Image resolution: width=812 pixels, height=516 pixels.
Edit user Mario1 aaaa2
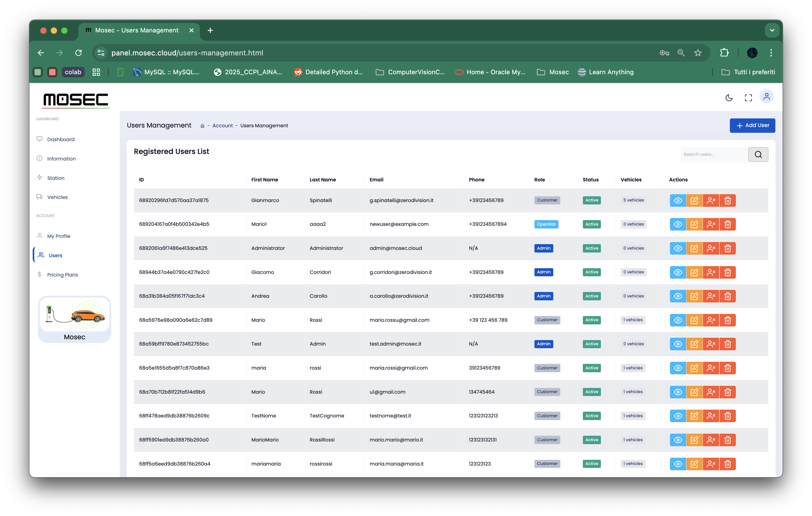click(694, 225)
